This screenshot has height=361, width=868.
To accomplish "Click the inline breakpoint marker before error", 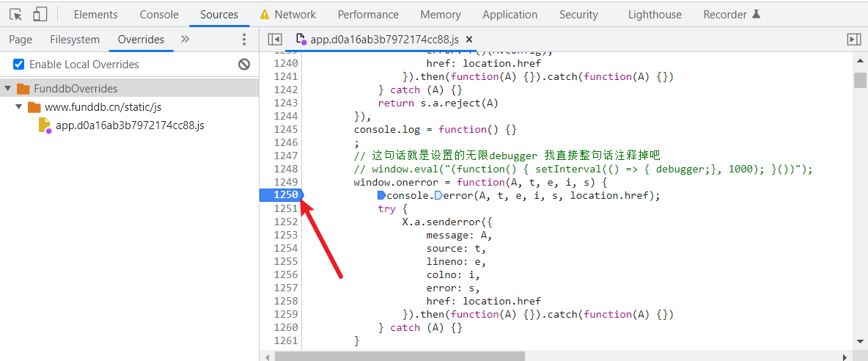I will pos(439,195).
